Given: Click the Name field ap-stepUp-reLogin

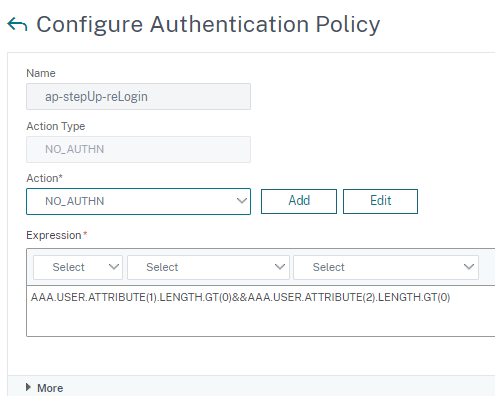Looking at the screenshot, I should (138, 97).
